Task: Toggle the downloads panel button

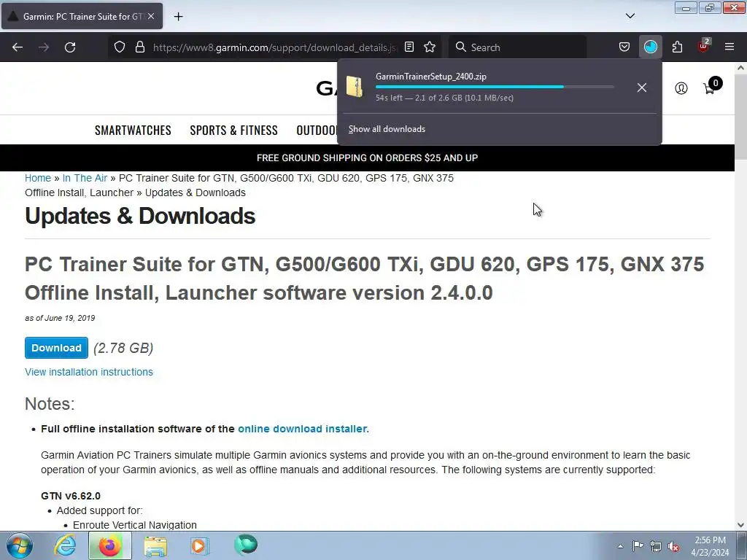Action: 650,47
